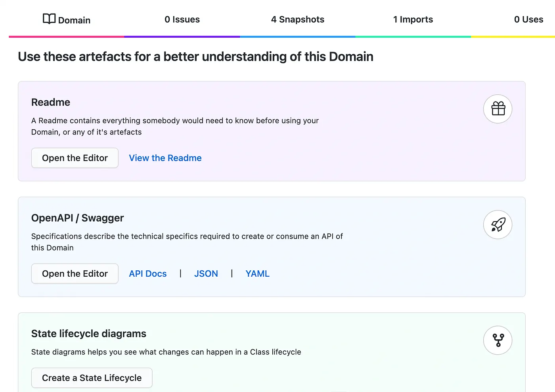The width and height of the screenshot is (555, 392).
Task: Click the 'State diagrams helps you see' description
Action: (x=166, y=352)
